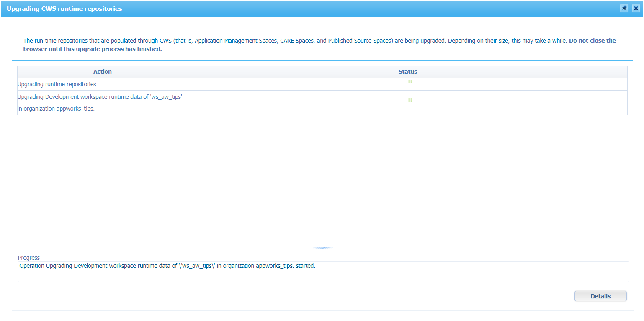Click the Status column header
Screen dimensions: 644x321
407,72
